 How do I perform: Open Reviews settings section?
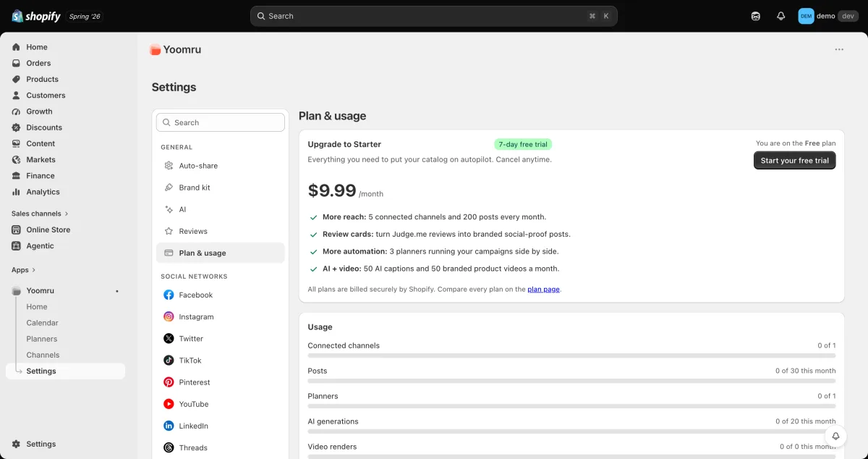[221, 231]
